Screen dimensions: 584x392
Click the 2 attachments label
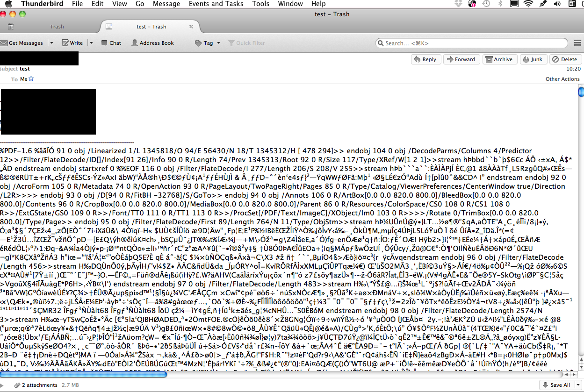[40, 385]
